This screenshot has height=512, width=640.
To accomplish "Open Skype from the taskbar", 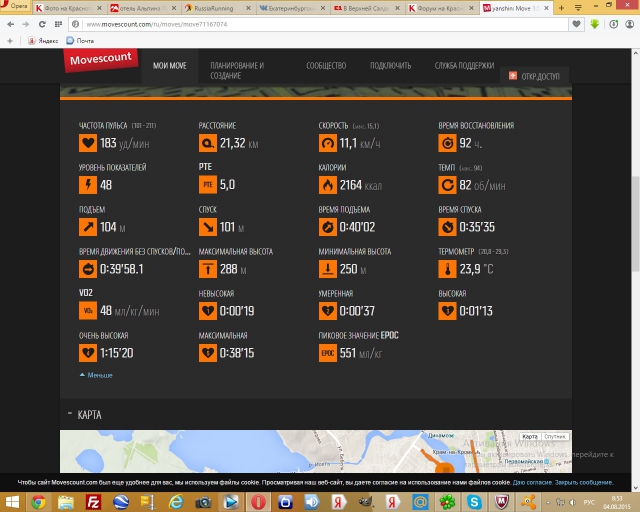I will (474, 502).
